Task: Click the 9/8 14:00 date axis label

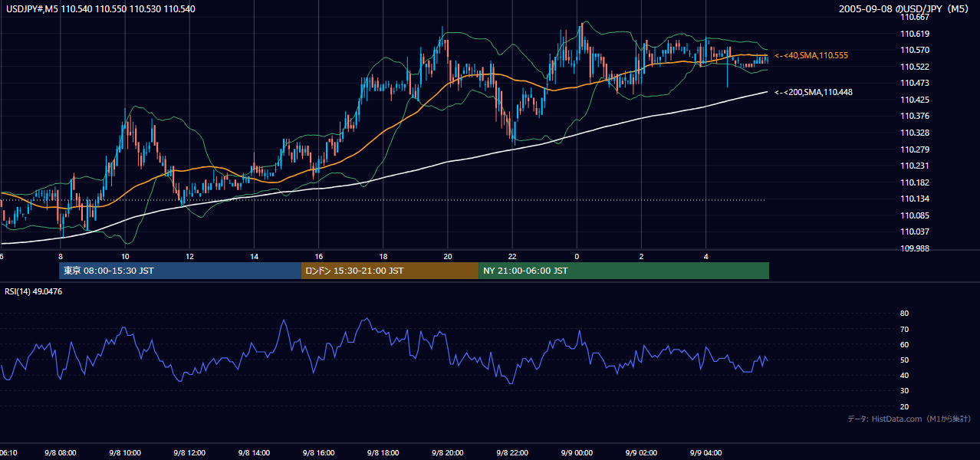Action: pos(254,453)
